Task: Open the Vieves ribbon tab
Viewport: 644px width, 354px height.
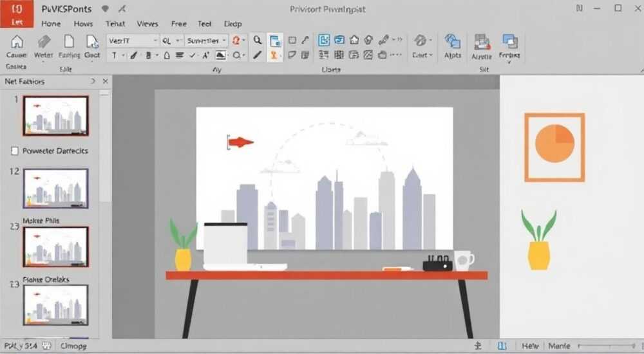Action: [147, 24]
